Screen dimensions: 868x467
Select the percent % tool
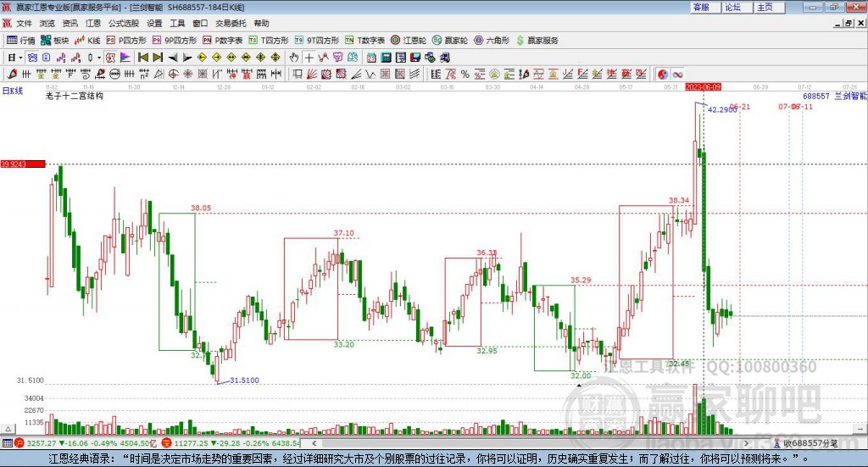point(465,74)
